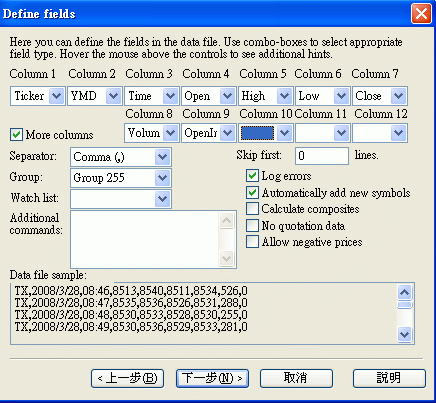
Task: Click the Skip first lines input field
Action: point(322,156)
